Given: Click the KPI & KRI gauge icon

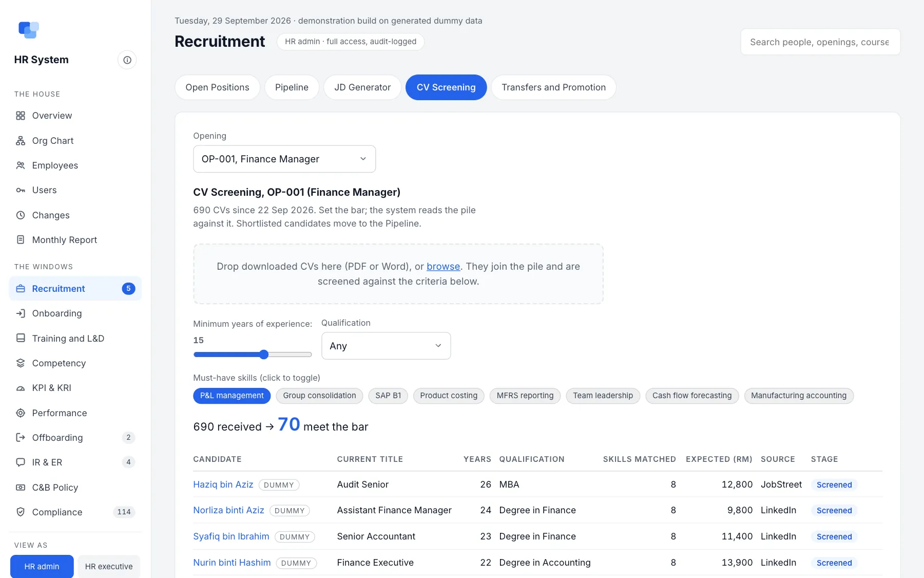Looking at the screenshot, I should coord(21,388).
